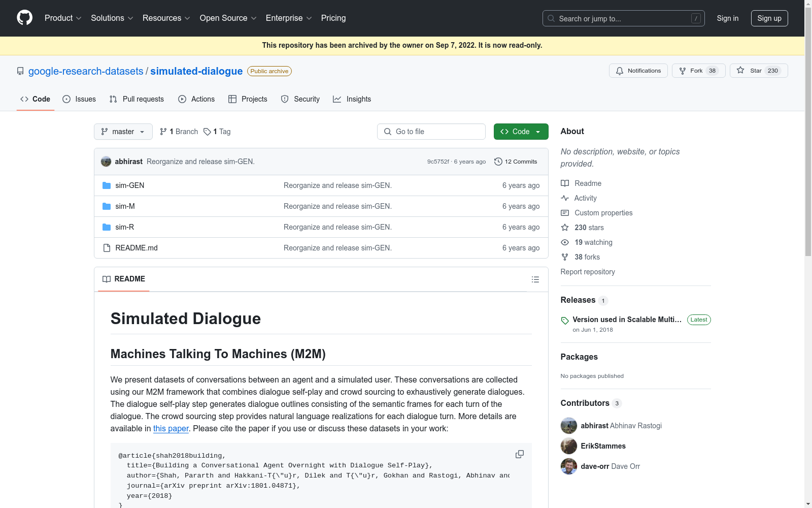Click the Go to file field
Viewport: 812px width, 508px height.
[431, 132]
